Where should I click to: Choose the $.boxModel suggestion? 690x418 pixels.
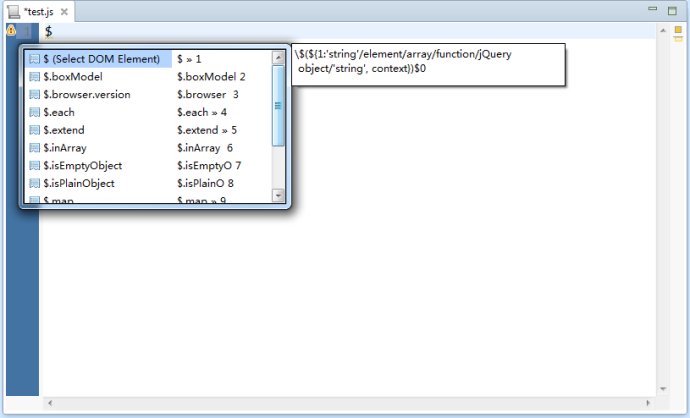[73, 77]
